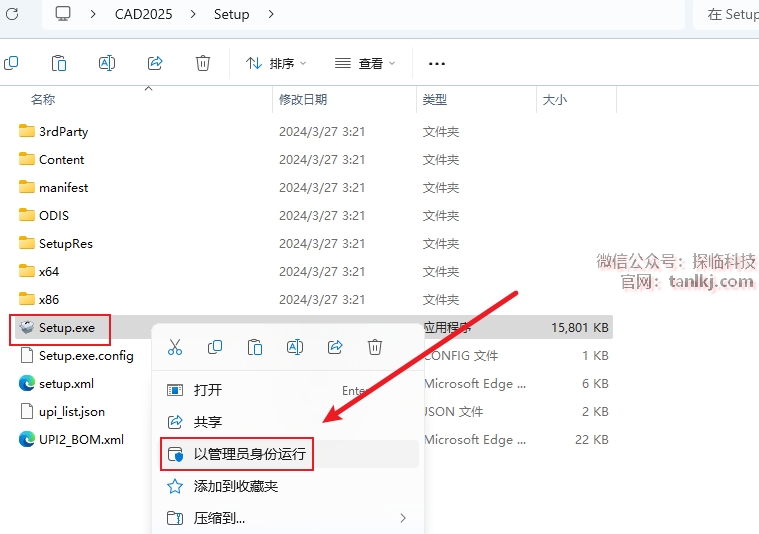Select the manifest folder
Screen dimensions: 759x534
(53, 188)
